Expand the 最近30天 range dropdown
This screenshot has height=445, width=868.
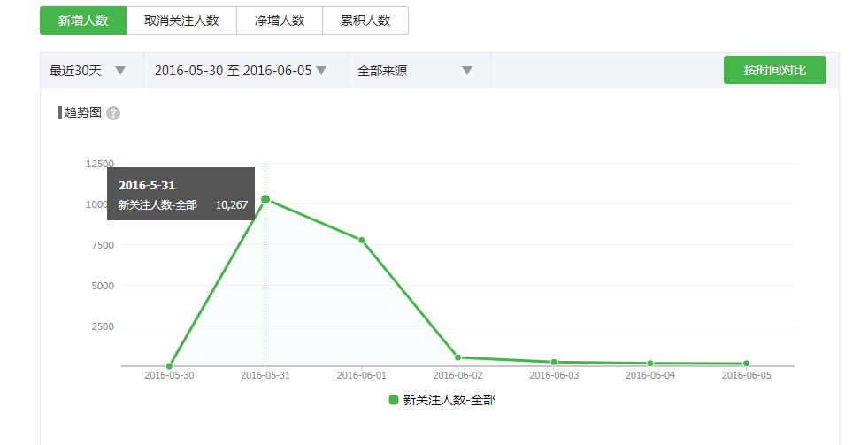tap(88, 71)
